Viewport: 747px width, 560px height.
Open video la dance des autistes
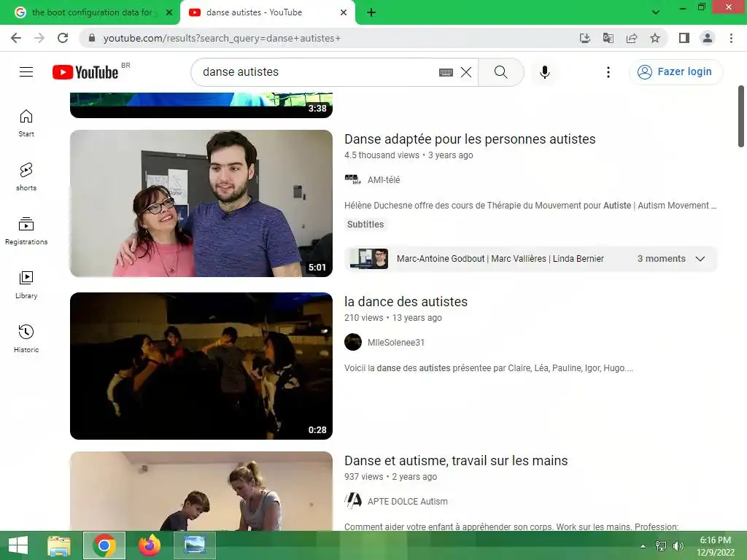[x=406, y=302]
